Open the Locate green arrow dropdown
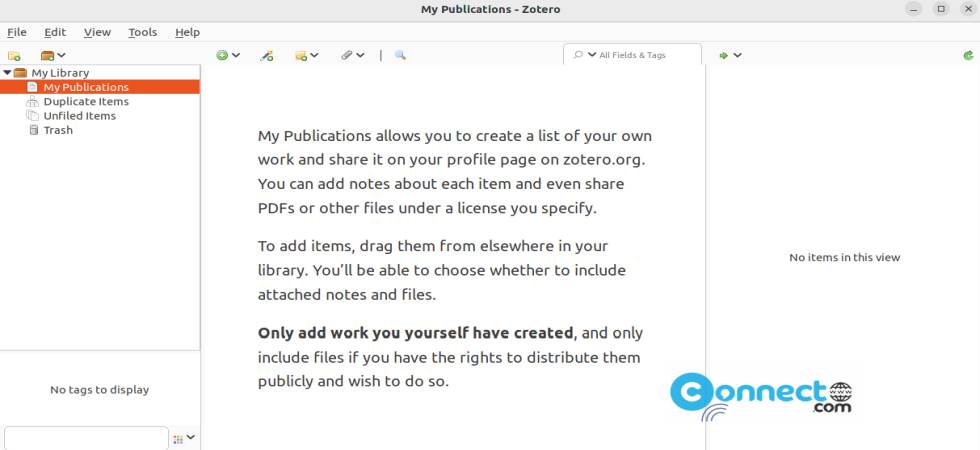The image size is (980, 450). [730, 55]
